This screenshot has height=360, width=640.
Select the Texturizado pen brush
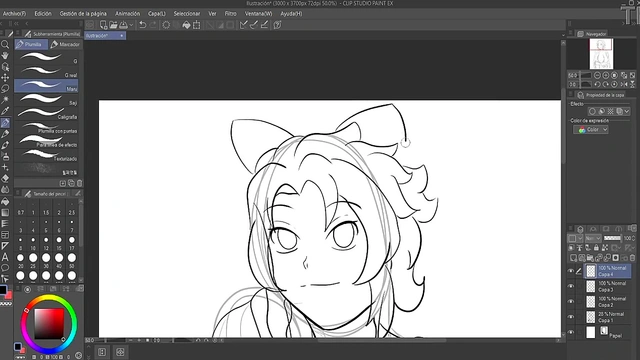tap(46, 155)
